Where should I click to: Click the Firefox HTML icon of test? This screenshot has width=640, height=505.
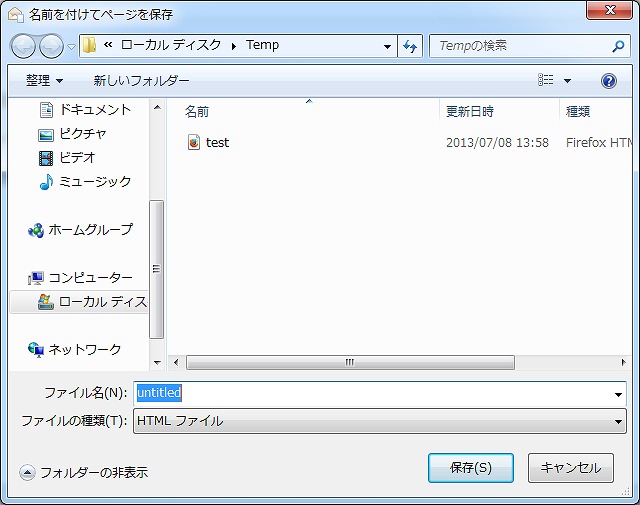(194, 142)
